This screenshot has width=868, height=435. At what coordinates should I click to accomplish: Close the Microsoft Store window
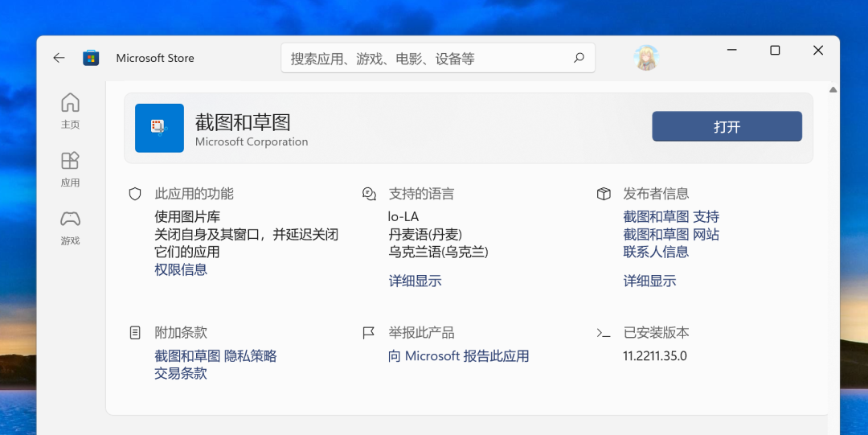click(x=818, y=51)
